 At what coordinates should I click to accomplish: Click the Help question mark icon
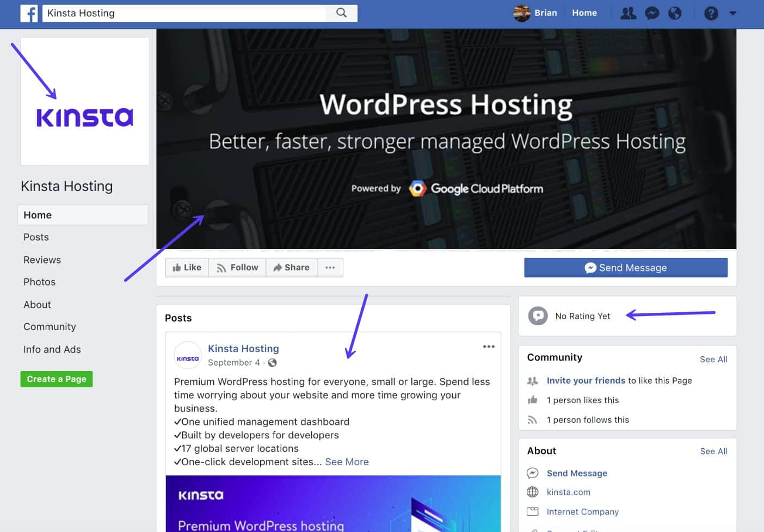711,13
